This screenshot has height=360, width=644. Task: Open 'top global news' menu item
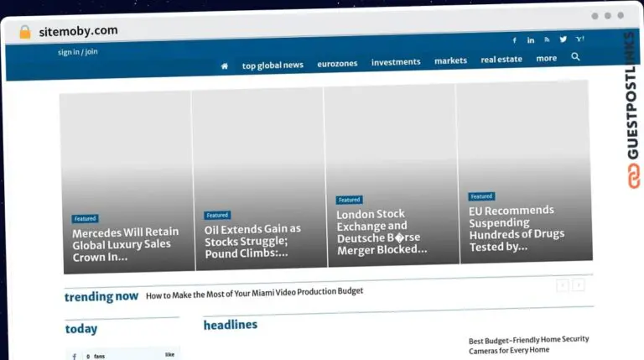pos(273,65)
